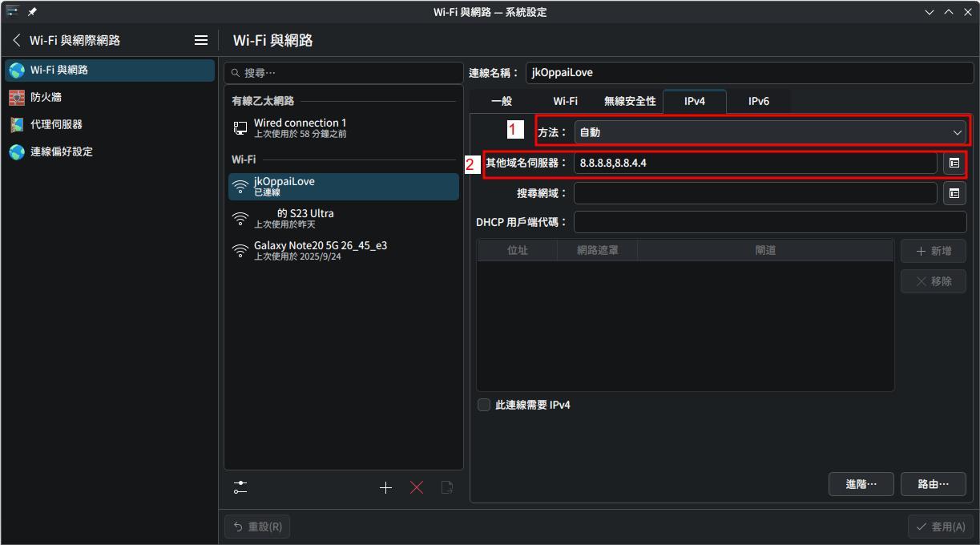This screenshot has height=545, width=980.
Task: Select the Firewall (防火牆) sidebar item
Action: click(46, 97)
